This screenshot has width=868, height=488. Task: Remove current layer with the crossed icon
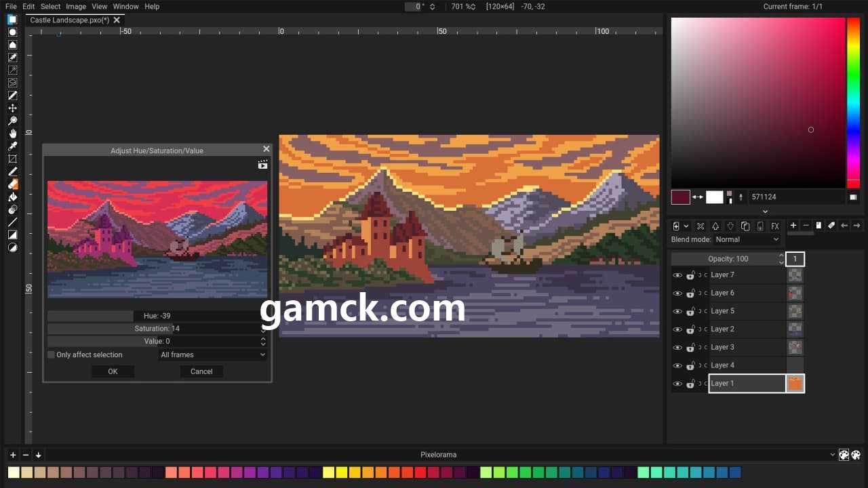(x=701, y=226)
